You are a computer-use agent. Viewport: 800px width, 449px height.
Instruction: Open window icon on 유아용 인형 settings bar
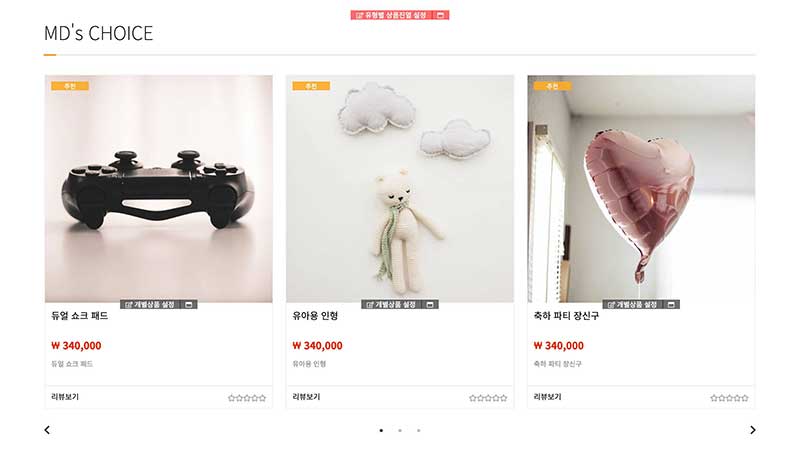click(x=430, y=305)
